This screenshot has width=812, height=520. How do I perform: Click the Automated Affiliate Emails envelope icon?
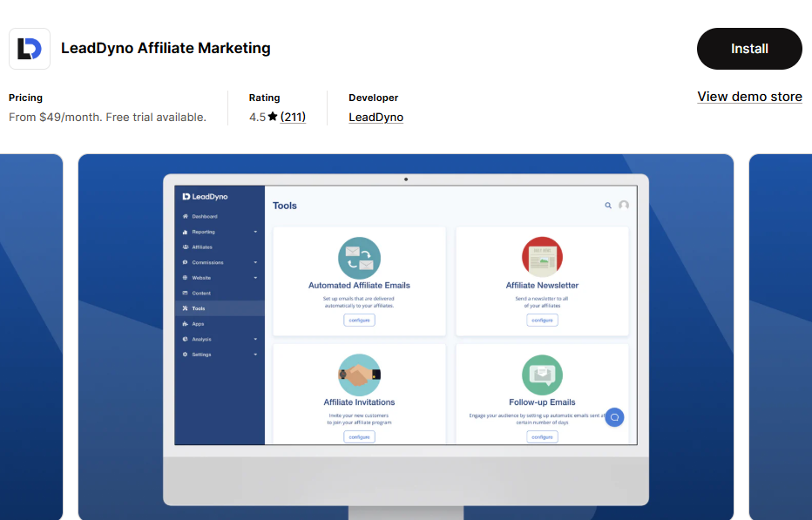coord(360,258)
